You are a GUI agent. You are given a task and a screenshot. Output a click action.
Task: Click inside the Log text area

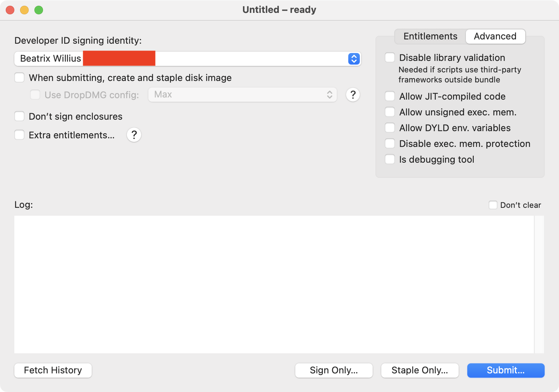(x=274, y=284)
